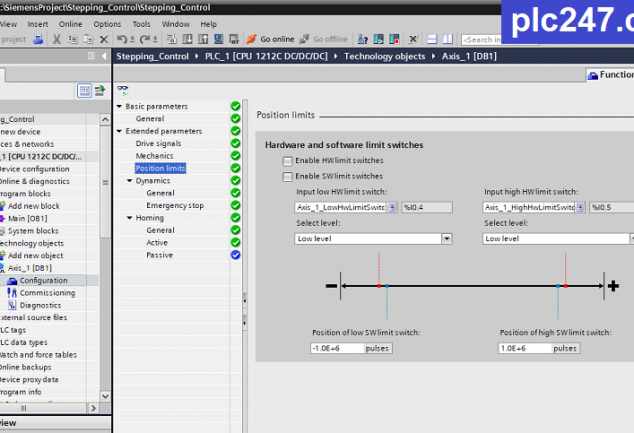Click Split editor vertically icon

pyautogui.click(x=448, y=39)
